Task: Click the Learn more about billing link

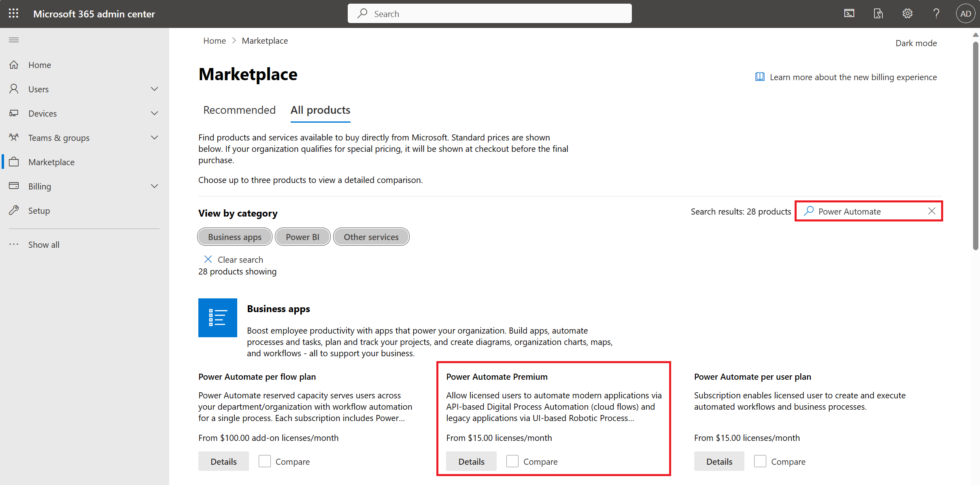Action: [x=853, y=76]
